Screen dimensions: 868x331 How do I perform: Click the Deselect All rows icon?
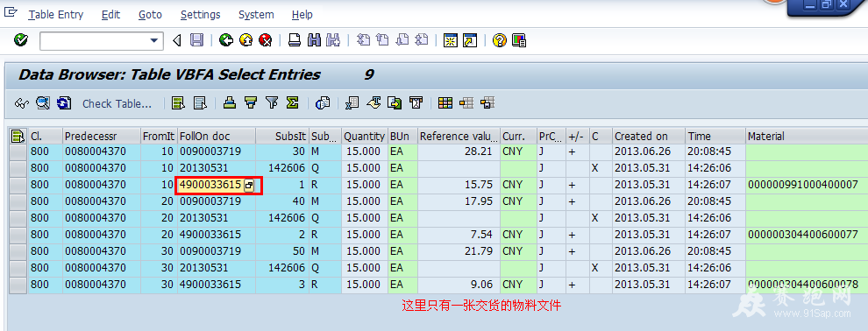200,102
